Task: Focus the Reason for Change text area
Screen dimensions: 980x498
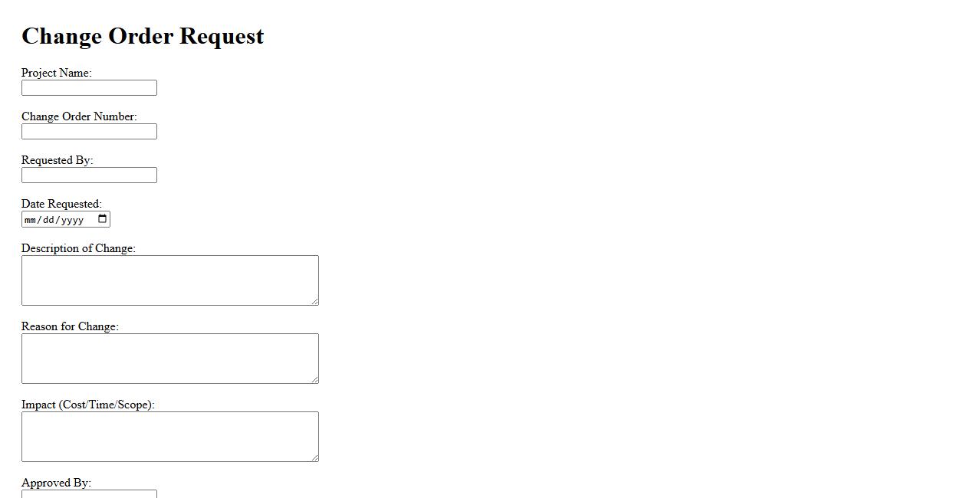Action: (x=169, y=359)
